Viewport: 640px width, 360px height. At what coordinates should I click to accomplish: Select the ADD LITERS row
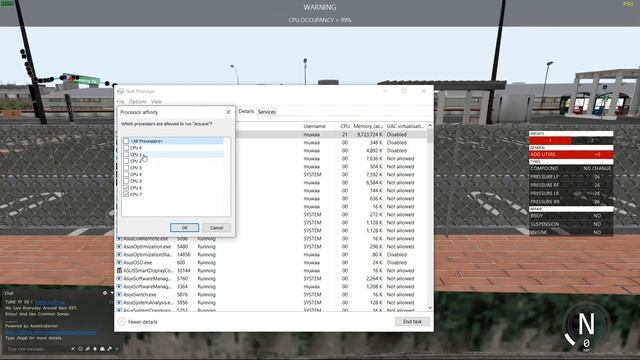[571, 155]
